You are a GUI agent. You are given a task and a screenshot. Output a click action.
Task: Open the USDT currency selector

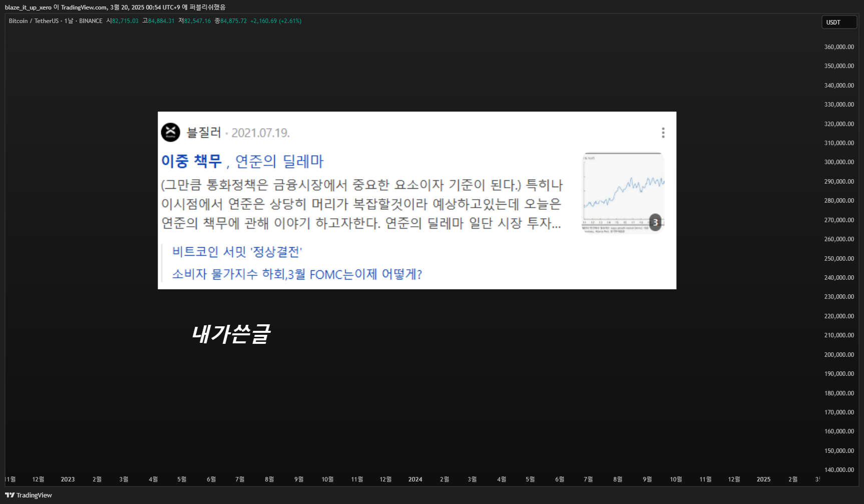(x=839, y=22)
